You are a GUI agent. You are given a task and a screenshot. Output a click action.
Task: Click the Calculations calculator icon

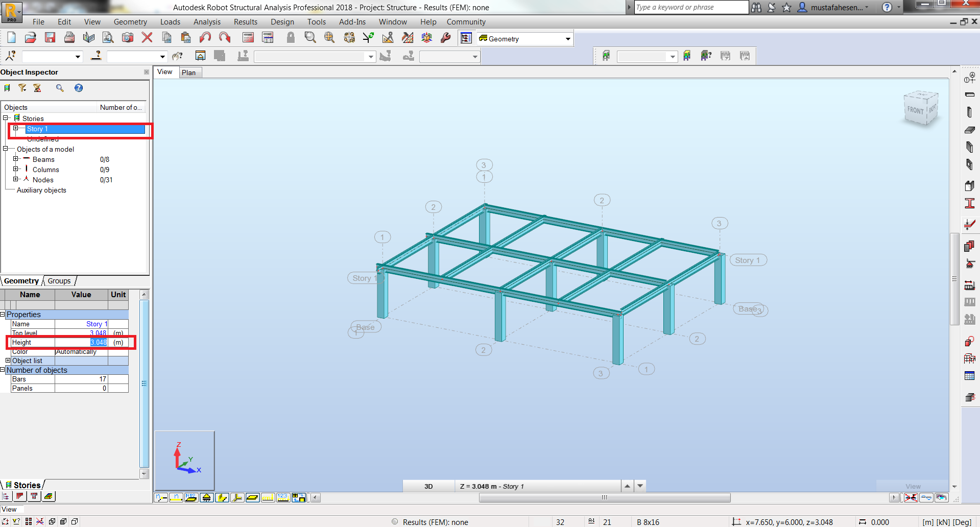(248, 38)
